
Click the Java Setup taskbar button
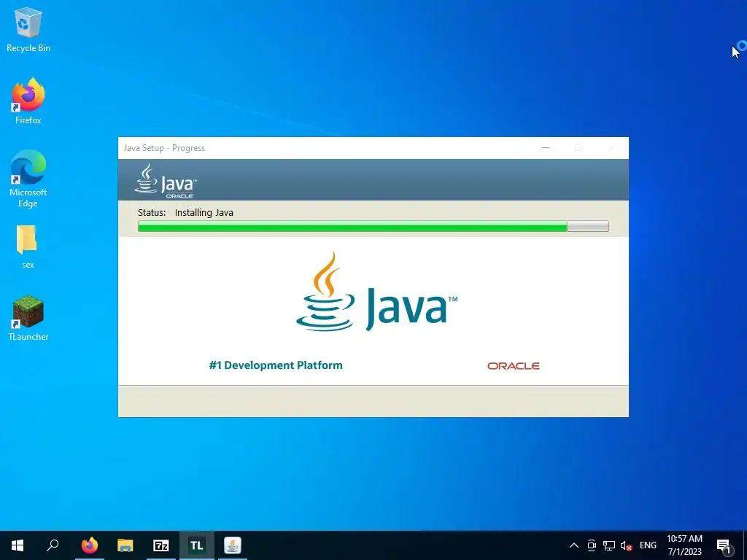pos(233,545)
